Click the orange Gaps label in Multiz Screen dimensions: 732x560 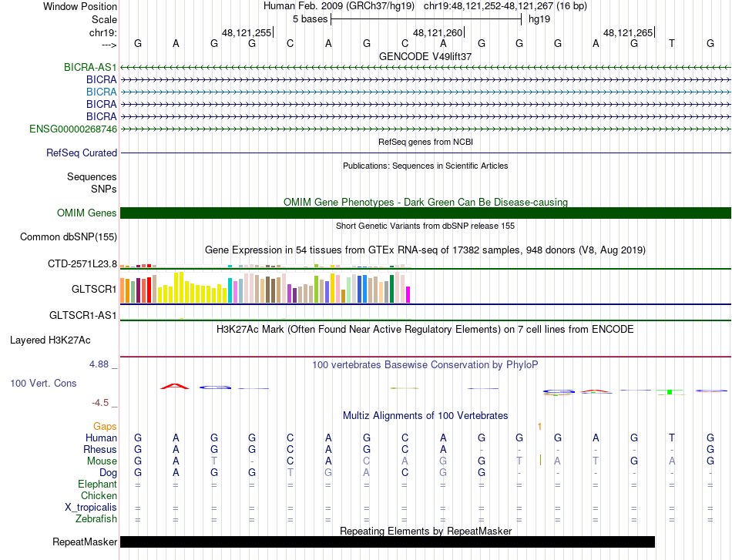point(105,426)
